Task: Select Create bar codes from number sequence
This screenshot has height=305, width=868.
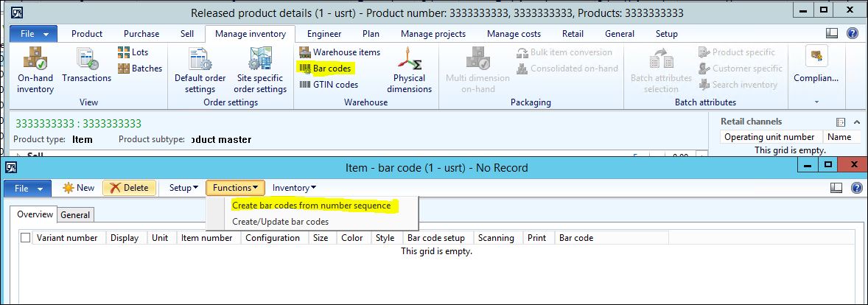Action: [x=311, y=206]
